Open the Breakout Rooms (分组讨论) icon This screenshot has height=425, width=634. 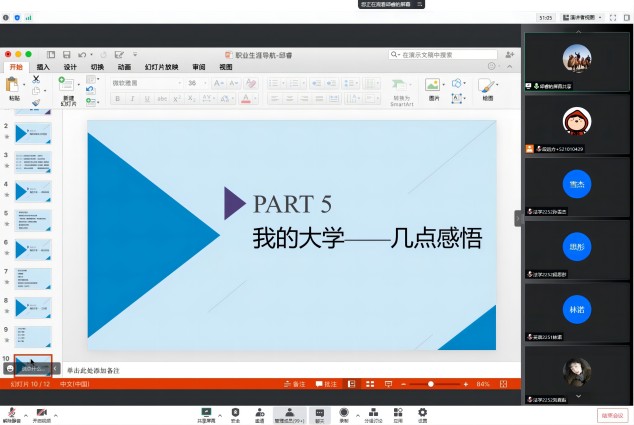coord(373,412)
